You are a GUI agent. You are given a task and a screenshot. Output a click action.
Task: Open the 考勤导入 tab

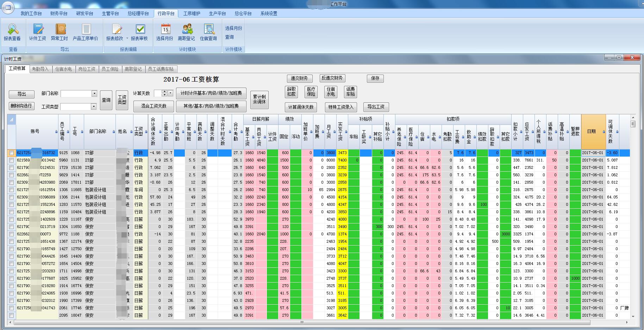click(x=40, y=69)
